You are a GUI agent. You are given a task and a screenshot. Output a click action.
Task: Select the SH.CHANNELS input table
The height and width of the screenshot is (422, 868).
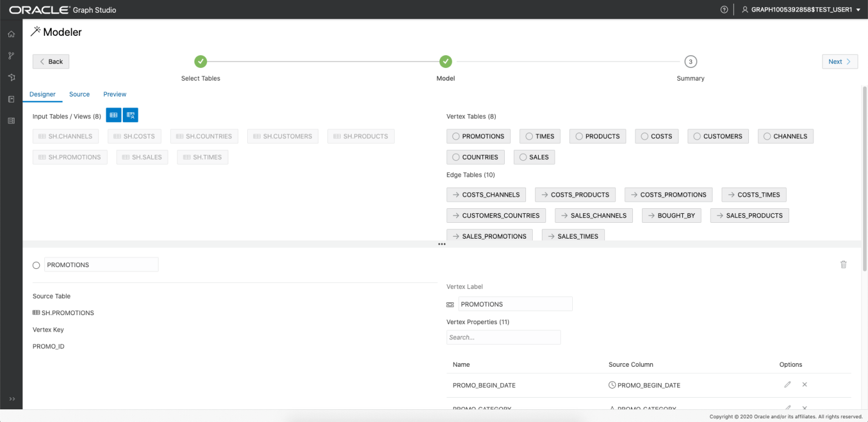coord(66,137)
